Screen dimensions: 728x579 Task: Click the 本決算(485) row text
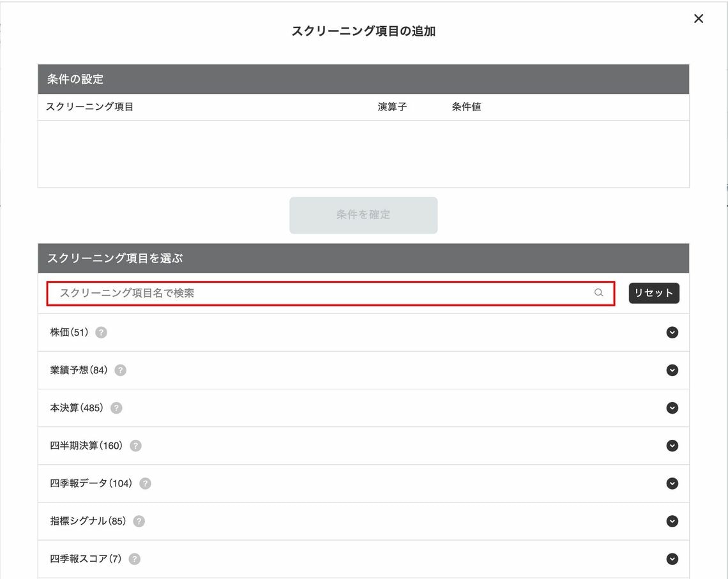77,408
